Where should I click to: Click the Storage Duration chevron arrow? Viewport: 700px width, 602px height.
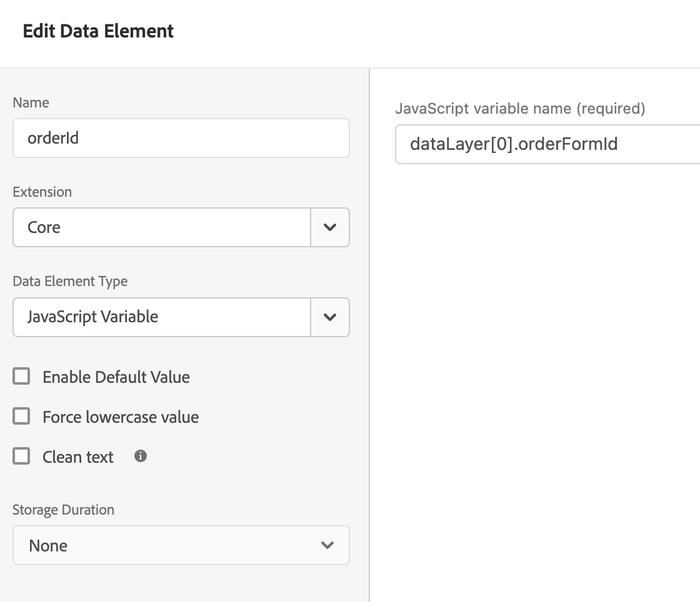tap(327, 545)
